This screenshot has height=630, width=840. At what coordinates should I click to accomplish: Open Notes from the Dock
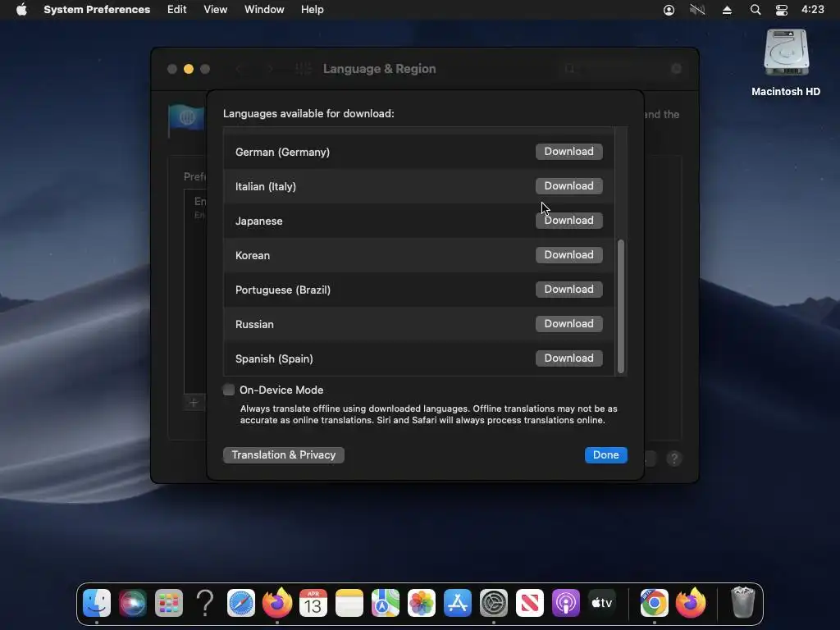click(x=349, y=603)
